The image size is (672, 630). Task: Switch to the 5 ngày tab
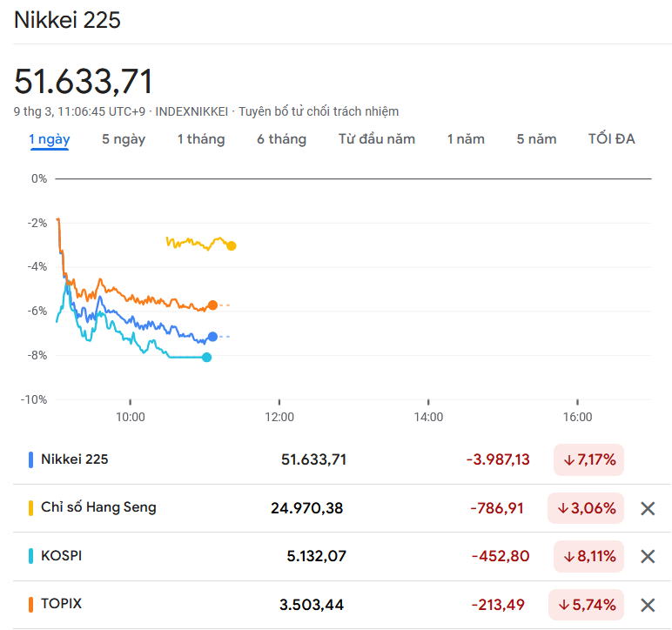(x=124, y=139)
